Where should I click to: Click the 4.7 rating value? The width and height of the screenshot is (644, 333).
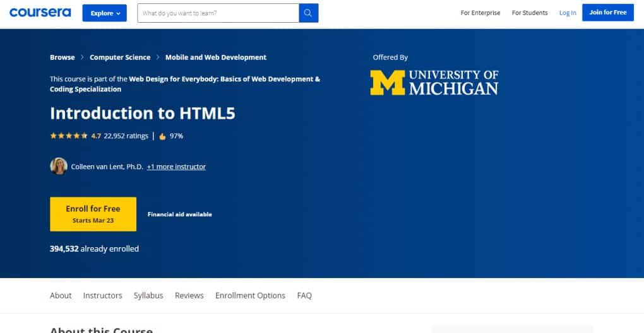[96, 136]
